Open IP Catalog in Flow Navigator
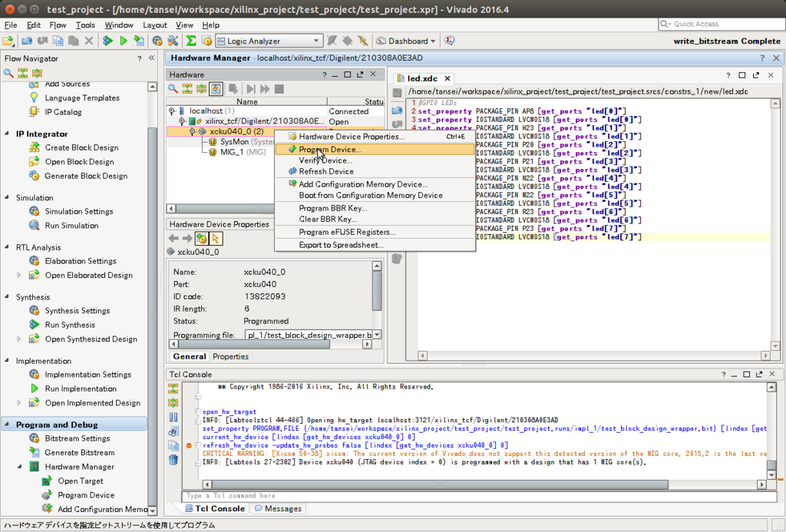 coord(63,112)
